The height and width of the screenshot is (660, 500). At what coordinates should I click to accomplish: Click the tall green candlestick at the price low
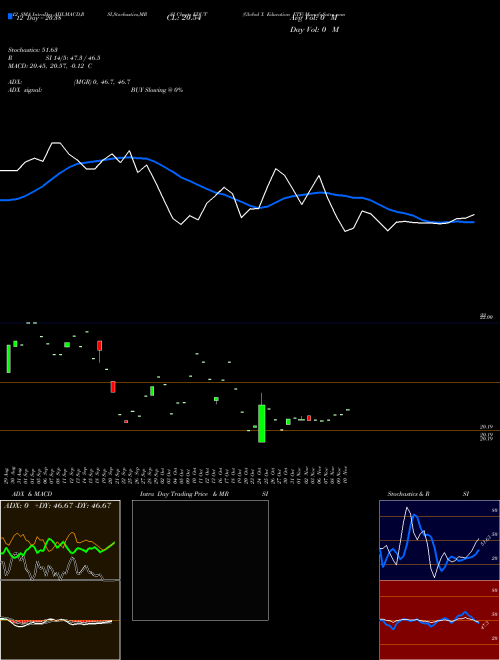[261, 423]
